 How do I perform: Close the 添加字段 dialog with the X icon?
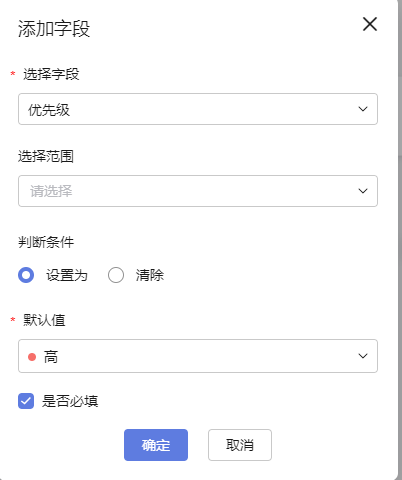pyautogui.click(x=370, y=24)
